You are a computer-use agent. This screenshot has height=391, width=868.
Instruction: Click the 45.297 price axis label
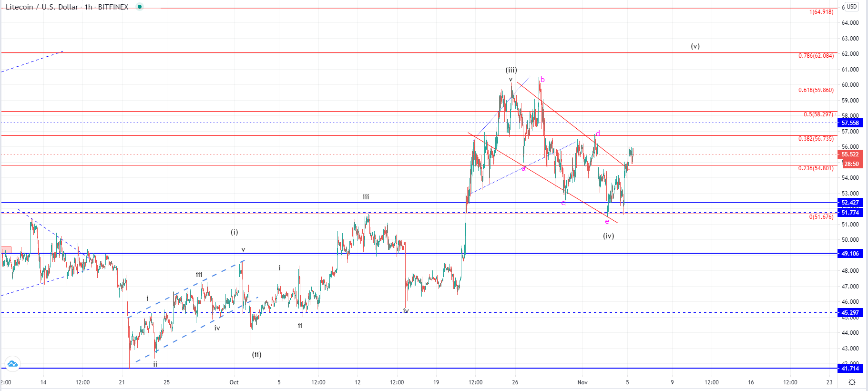tap(850, 313)
